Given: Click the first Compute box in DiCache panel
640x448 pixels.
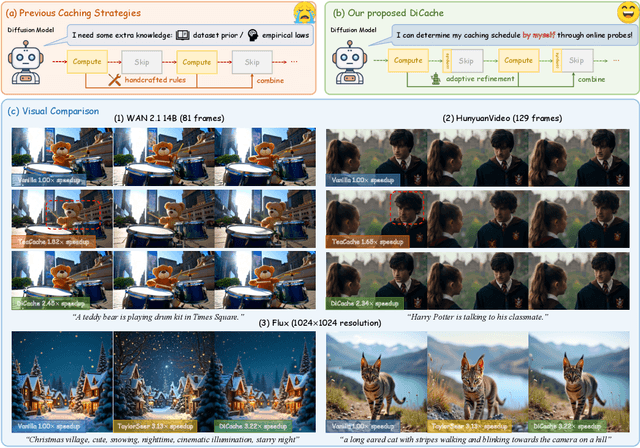Looking at the screenshot, I should click(x=407, y=62).
